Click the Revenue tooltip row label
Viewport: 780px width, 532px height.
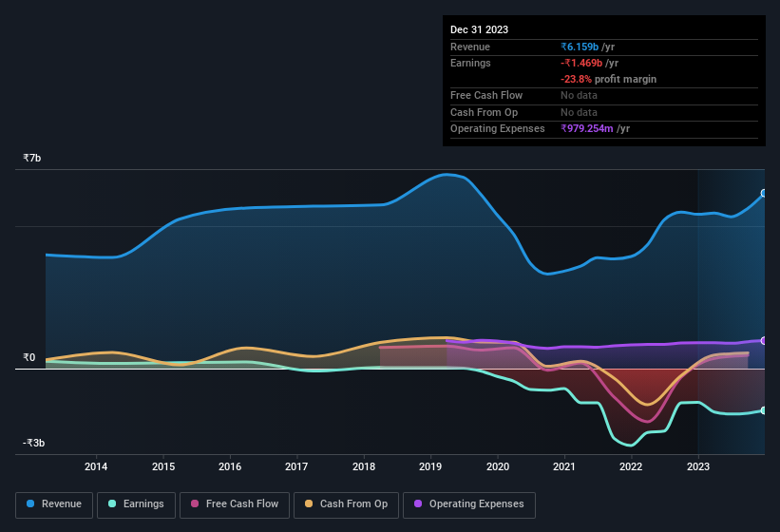[x=470, y=47]
